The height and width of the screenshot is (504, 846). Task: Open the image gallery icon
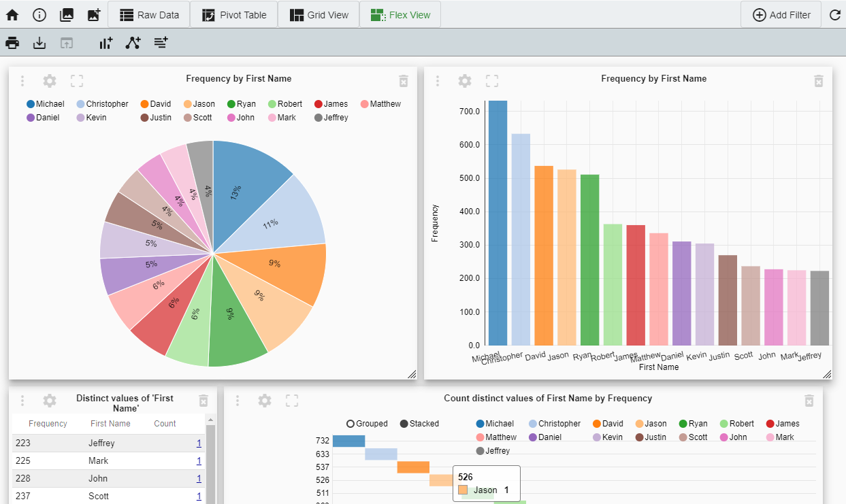[x=67, y=14]
